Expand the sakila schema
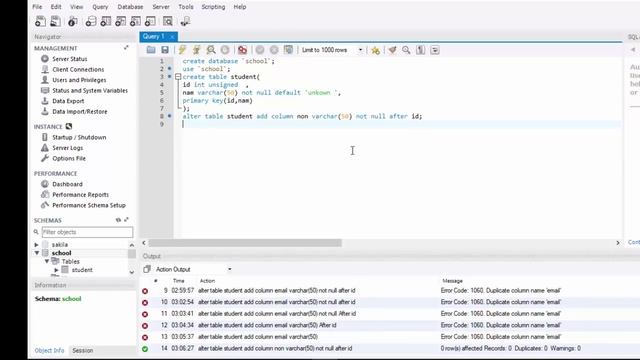 click(x=36, y=244)
